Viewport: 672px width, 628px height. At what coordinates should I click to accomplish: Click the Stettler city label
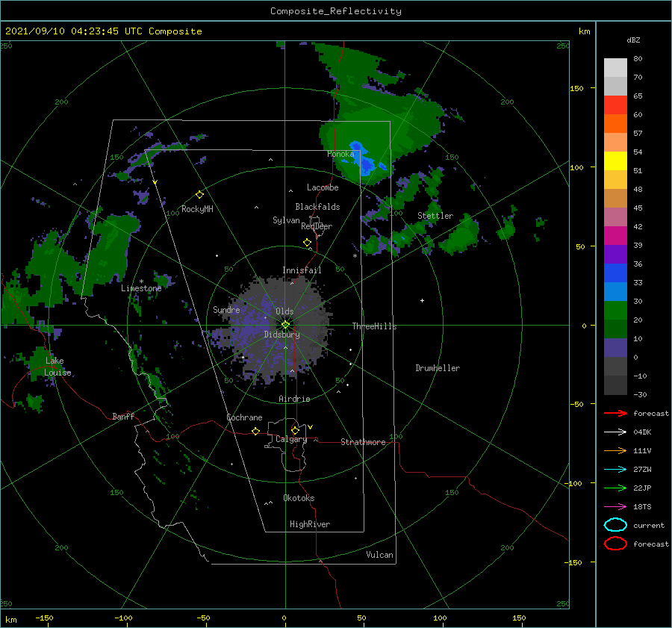pyautogui.click(x=435, y=216)
